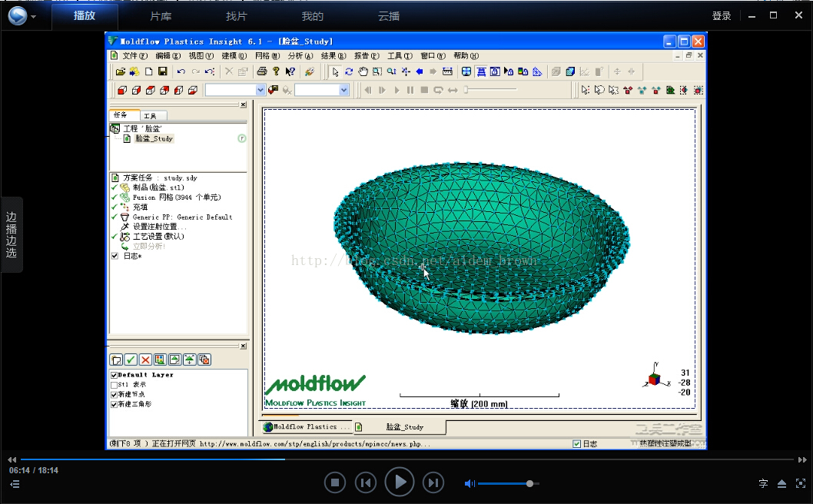Click animation frame slider in Moldflow toolbar
813x504 pixels.
(x=491, y=90)
